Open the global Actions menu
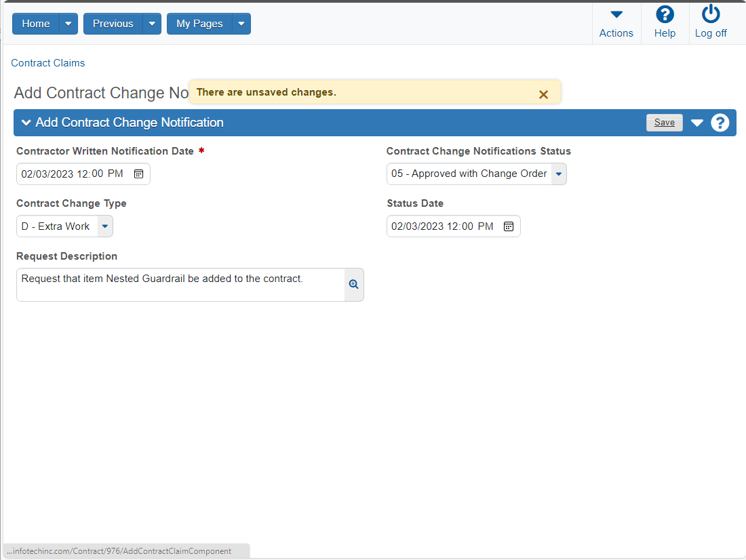 pyautogui.click(x=616, y=22)
